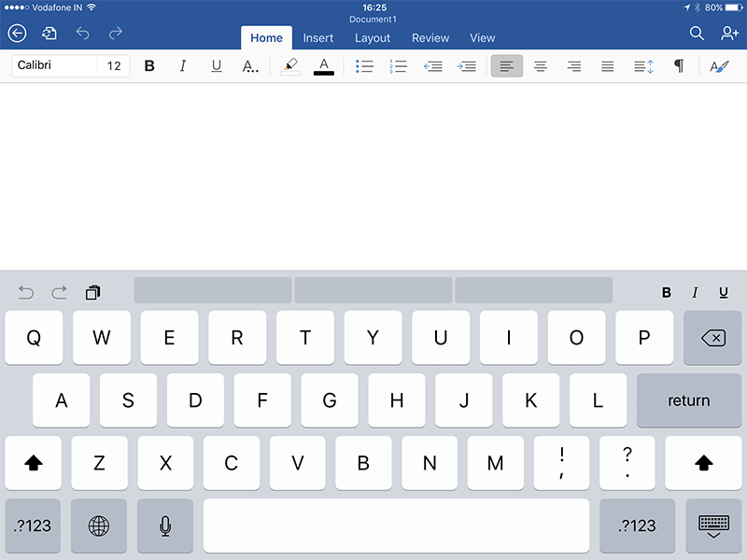Open the Insert tab
Screen dimensions: 747x560
[x=318, y=37]
